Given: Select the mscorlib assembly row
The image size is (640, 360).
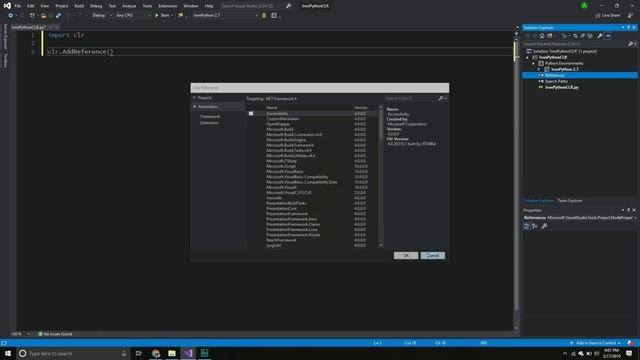Looking at the screenshot, I should [x=313, y=198].
